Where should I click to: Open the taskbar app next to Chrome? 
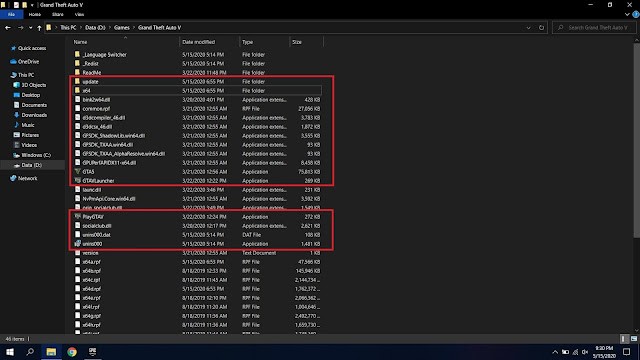[93, 352]
